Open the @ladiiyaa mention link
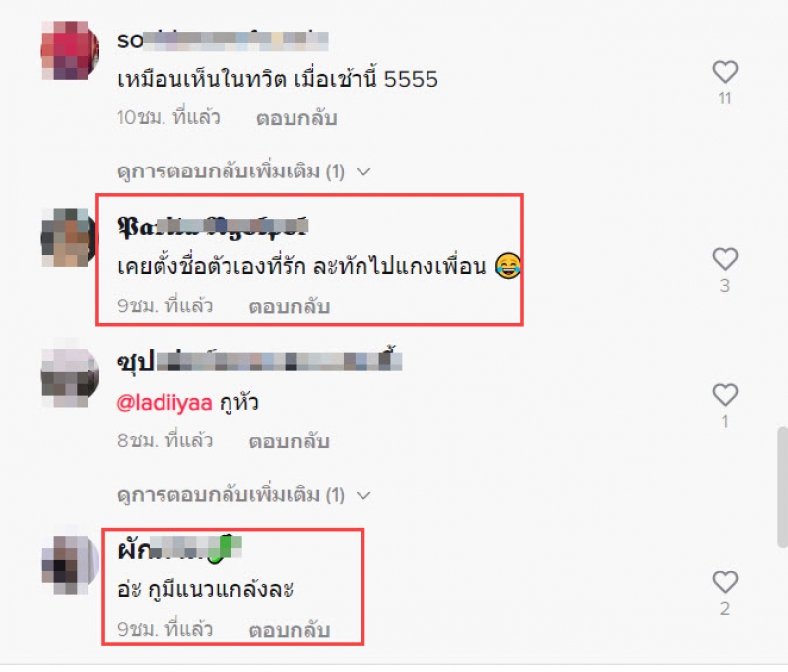The width and height of the screenshot is (788, 672). pyautogui.click(x=164, y=404)
